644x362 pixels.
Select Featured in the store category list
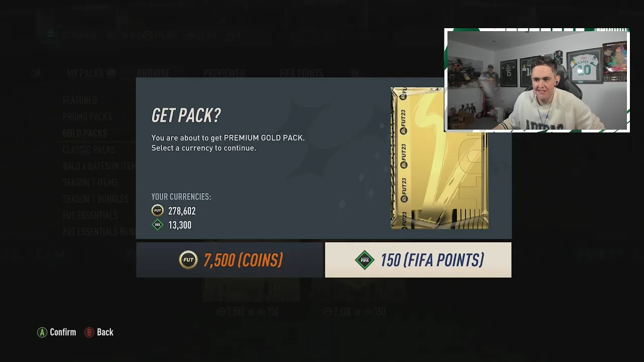click(80, 101)
